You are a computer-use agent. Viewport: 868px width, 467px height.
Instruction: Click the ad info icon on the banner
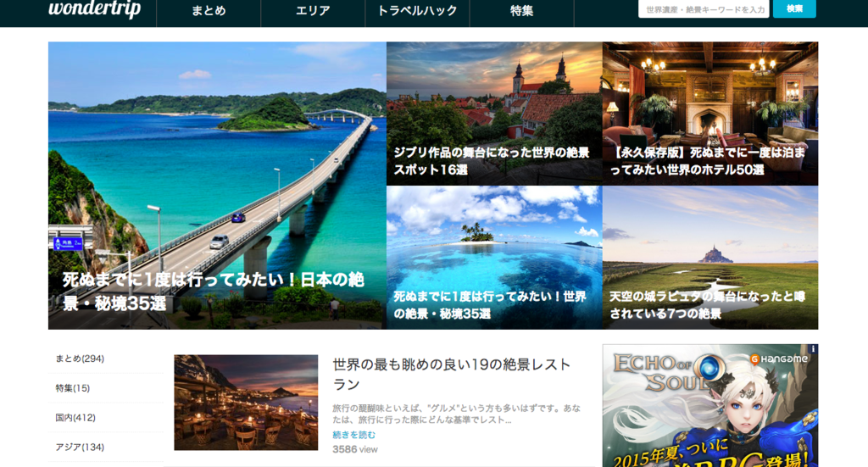813,349
